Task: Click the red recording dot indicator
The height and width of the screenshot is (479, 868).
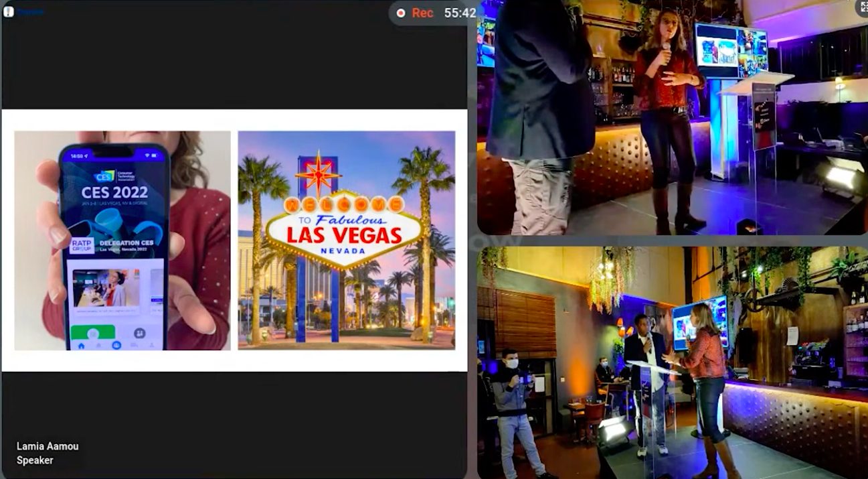Action: tap(401, 13)
